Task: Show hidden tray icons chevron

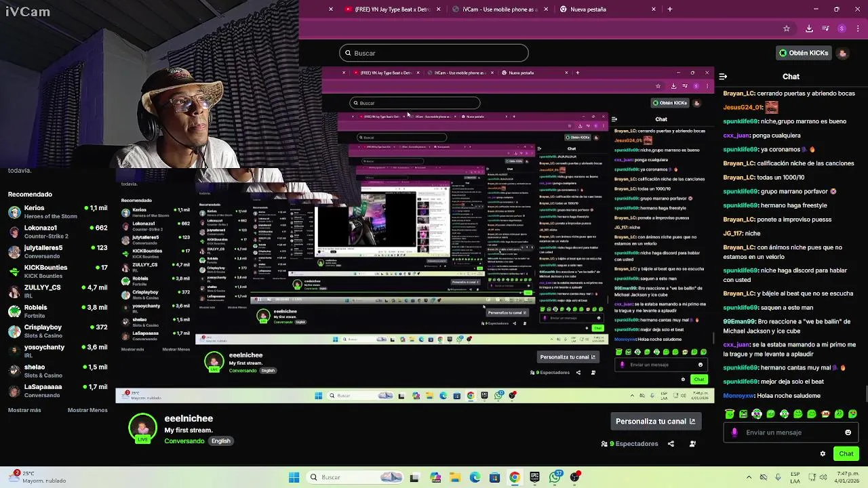Action: [x=749, y=477]
